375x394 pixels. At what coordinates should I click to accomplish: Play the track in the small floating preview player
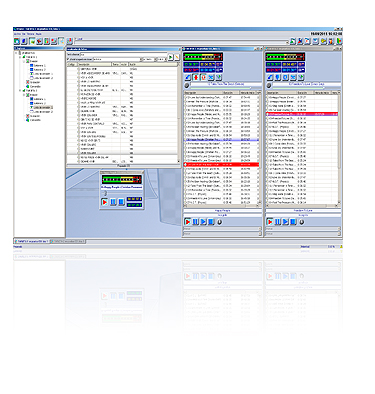[104, 202]
